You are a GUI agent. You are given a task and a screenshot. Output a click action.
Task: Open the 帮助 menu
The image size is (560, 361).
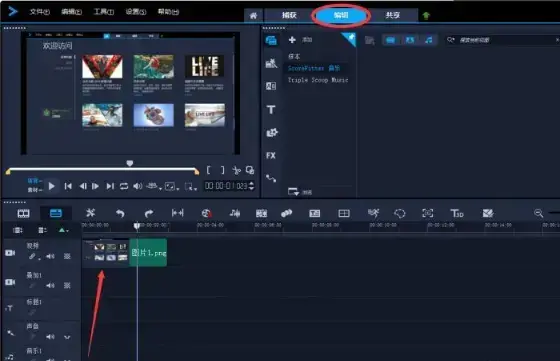pyautogui.click(x=168, y=12)
